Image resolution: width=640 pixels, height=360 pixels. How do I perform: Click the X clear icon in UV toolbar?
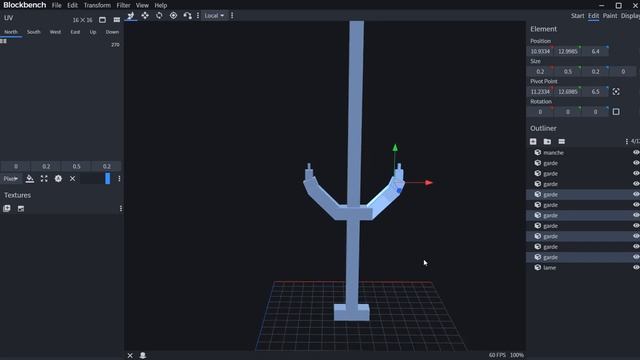tap(72, 178)
